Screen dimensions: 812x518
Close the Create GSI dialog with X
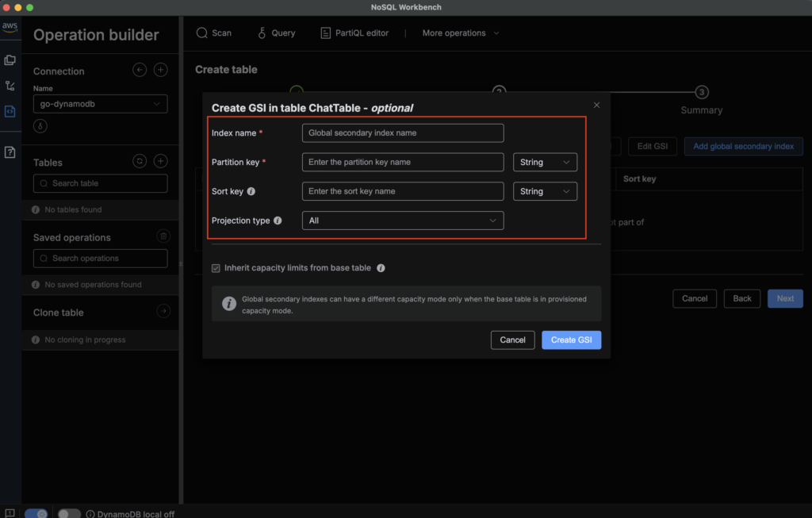pyautogui.click(x=596, y=105)
